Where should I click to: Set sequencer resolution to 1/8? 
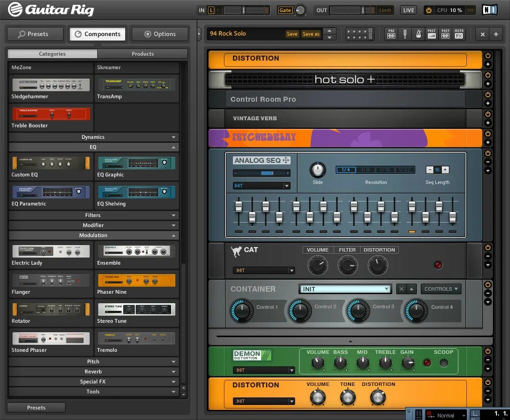(366, 170)
